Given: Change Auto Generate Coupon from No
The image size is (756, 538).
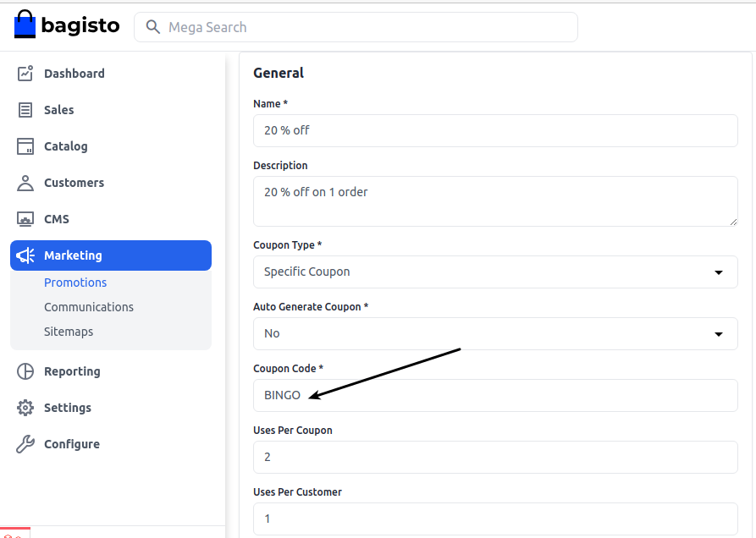Looking at the screenshot, I should point(719,333).
